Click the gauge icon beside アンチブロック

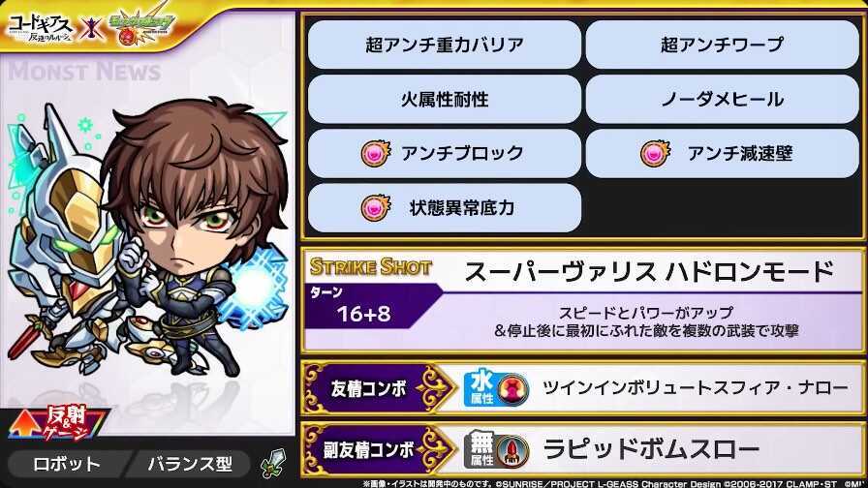coord(376,153)
